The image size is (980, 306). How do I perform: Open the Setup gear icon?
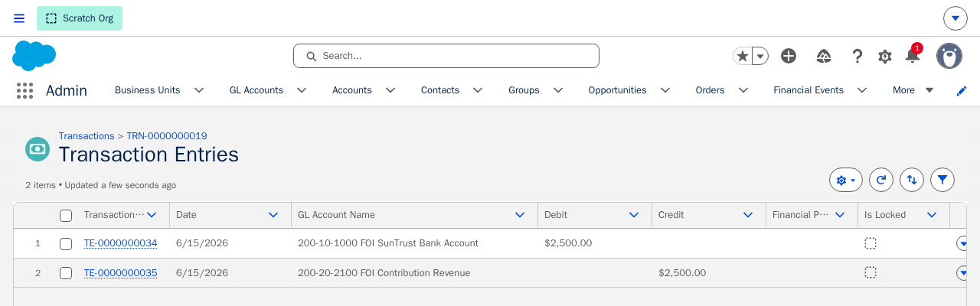[885, 56]
